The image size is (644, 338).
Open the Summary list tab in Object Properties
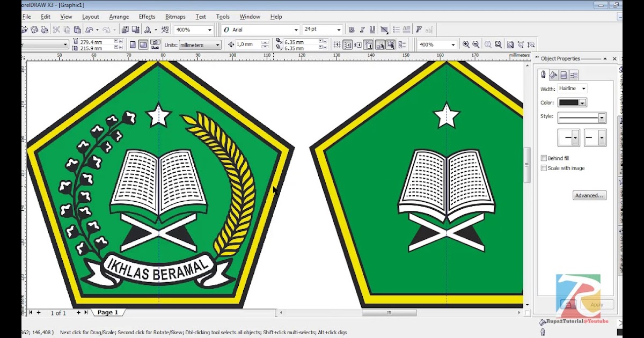[574, 75]
